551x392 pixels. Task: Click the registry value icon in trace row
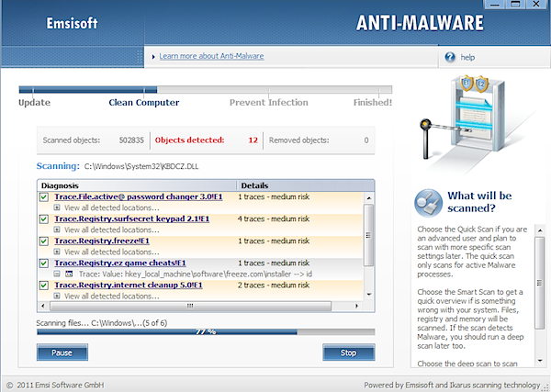[69, 274]
